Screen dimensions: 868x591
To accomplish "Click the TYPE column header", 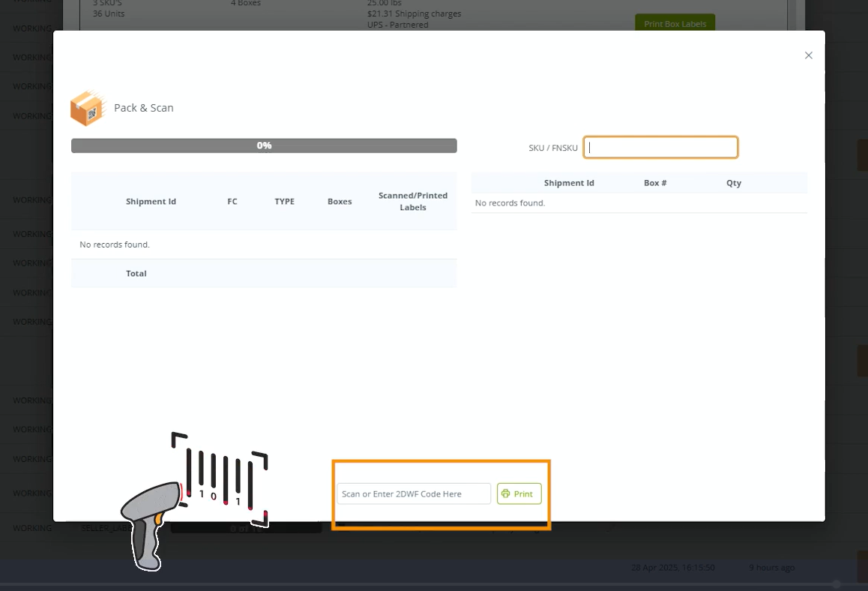I will click(284, 201).
